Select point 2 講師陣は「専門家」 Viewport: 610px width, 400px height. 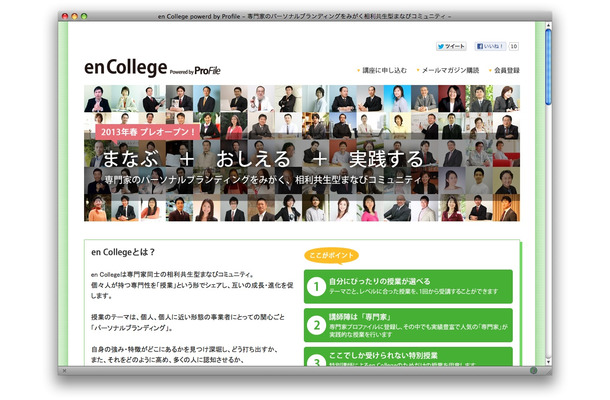click(408, 325)
